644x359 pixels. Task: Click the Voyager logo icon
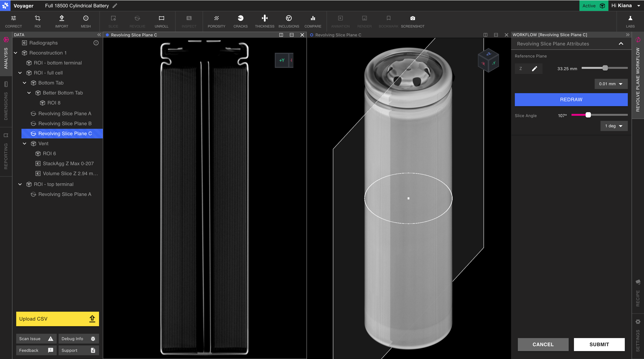point(5,5)
